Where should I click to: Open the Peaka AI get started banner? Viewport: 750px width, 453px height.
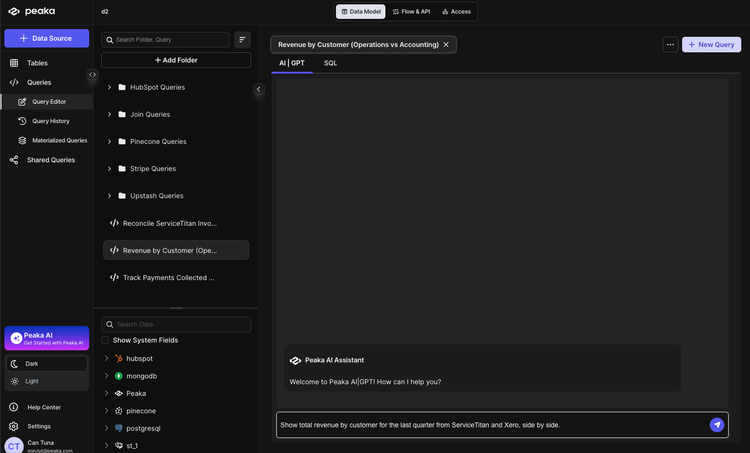pos(46,338)
